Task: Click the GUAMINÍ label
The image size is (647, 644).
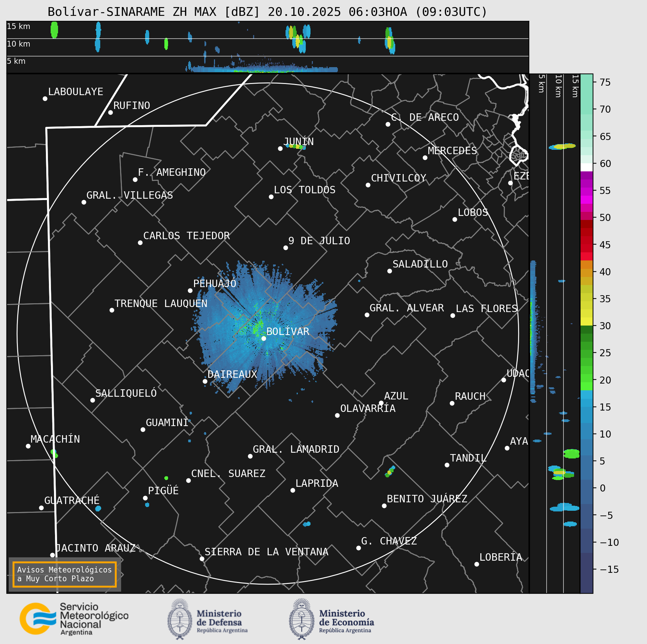Action: point(167,422)
